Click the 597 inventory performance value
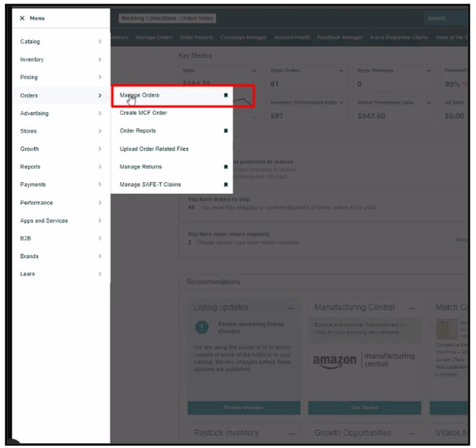The width and height of the screenshot is (476, 448). coord(276,116)
